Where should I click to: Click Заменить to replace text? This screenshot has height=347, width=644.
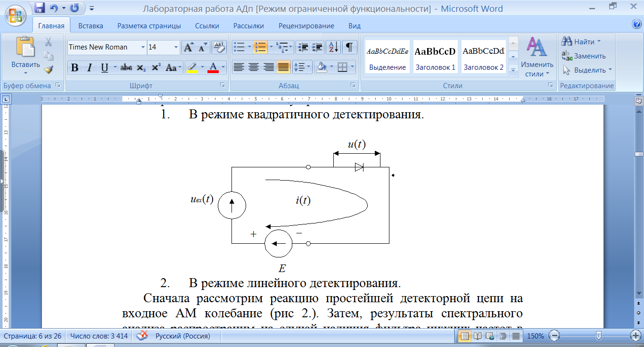click(x=584, y=56)
